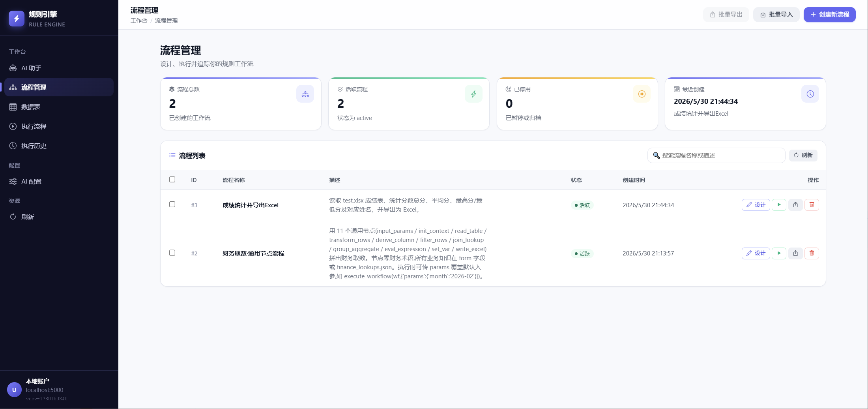Click the U user avatar in sidebar
The image size is (868, 409).
[14, 390]
